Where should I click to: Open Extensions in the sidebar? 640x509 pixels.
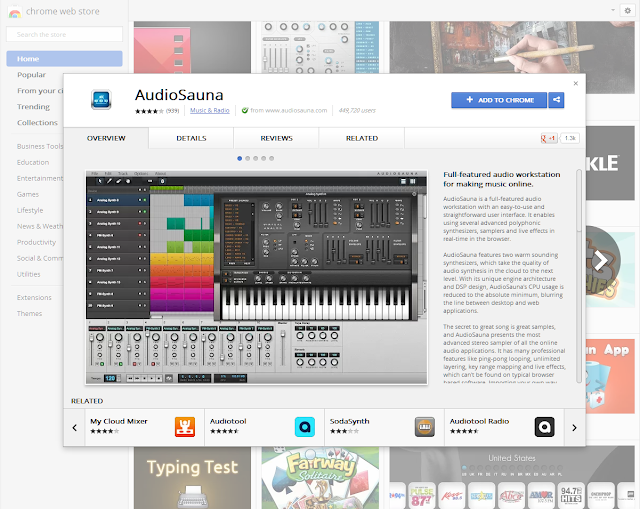(34, 298)
